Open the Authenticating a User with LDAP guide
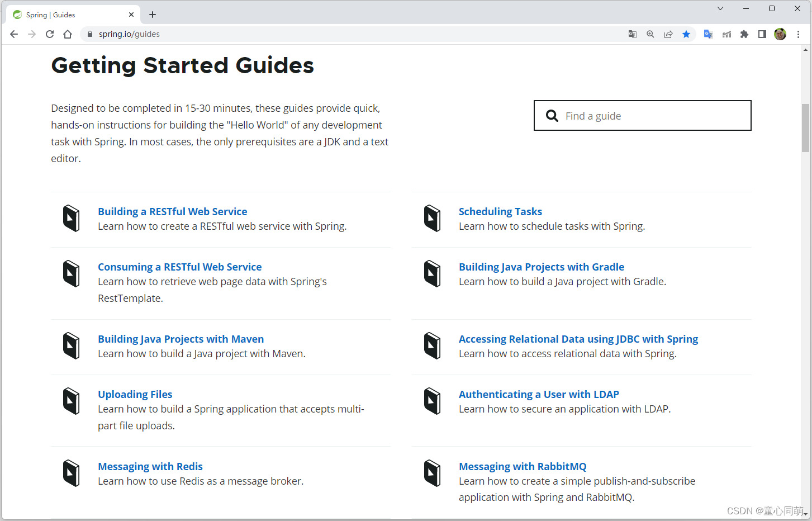This screenshot has width=812, height=521. 539,394
